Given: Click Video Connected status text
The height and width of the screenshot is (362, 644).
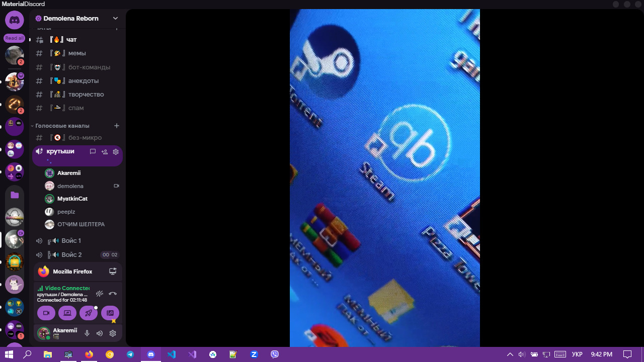Looking at the screenshot, I should tap(67, 288).
